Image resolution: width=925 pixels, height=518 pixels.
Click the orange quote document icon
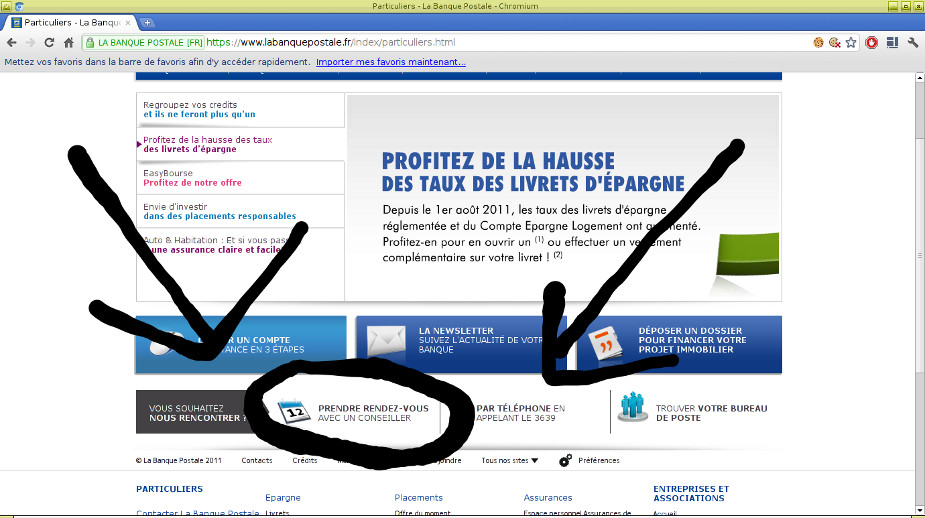[605, 343]
